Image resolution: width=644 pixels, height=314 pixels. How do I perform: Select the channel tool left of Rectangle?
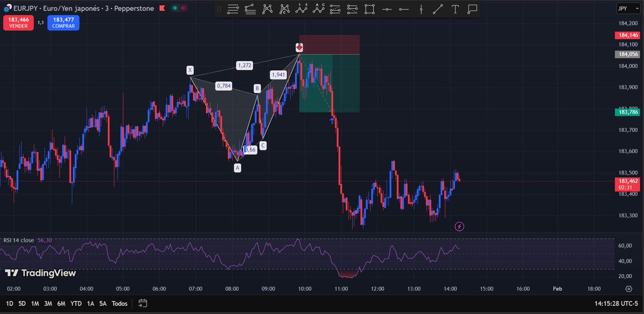coord(353,9)
